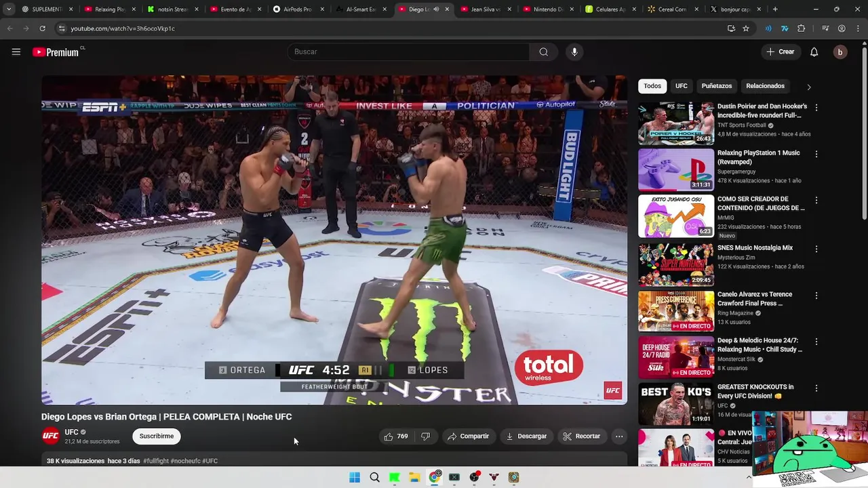Image resolution: width=868 pixels, height=488 pixels.
Task: Open OBS Studio from taskbar
Action: (474, 477)
